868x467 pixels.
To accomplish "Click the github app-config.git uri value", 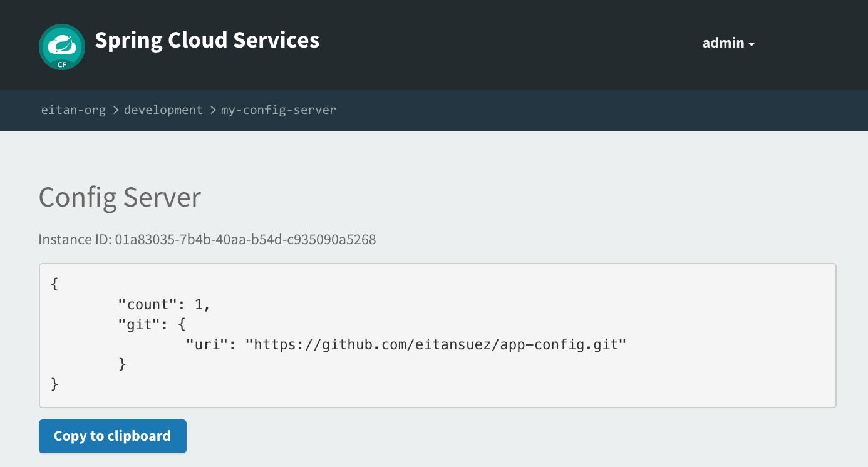I will pyautogui.click(x=436, y=344).
